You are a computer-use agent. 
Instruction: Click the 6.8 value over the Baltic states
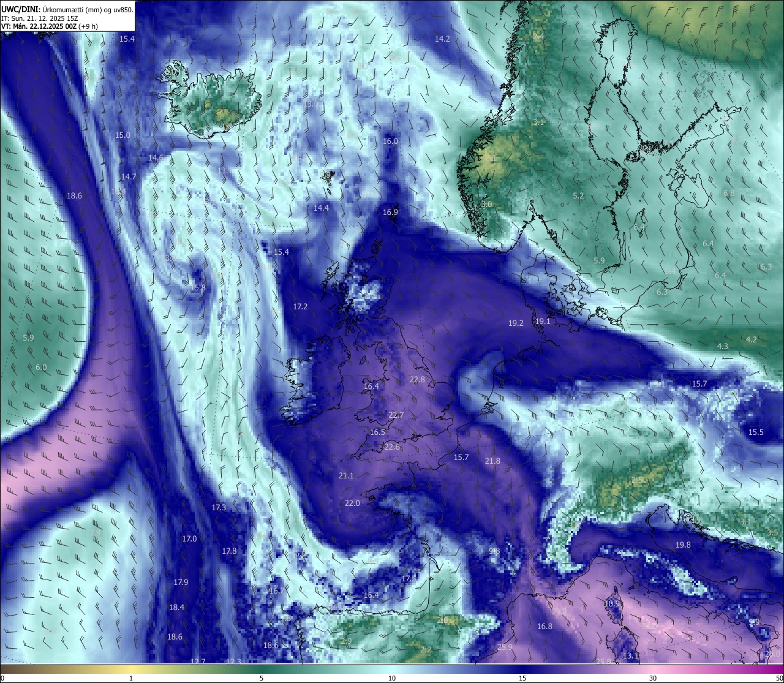[x=729, y=193]
